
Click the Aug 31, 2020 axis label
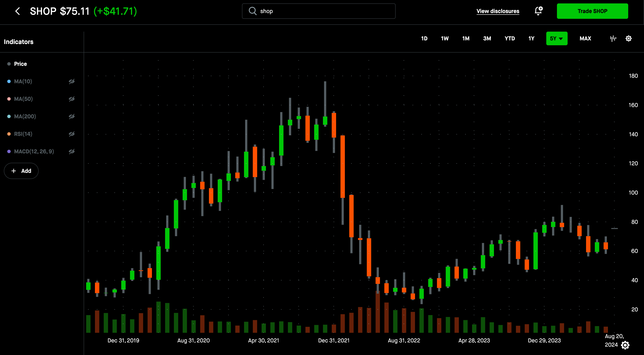[194, 340]
